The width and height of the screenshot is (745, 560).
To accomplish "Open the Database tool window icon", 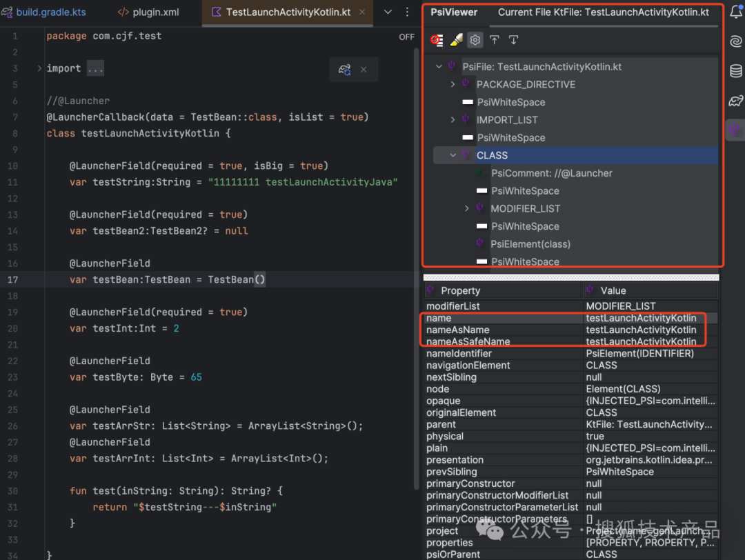I will pyautogui.click(x=736, y=71).
